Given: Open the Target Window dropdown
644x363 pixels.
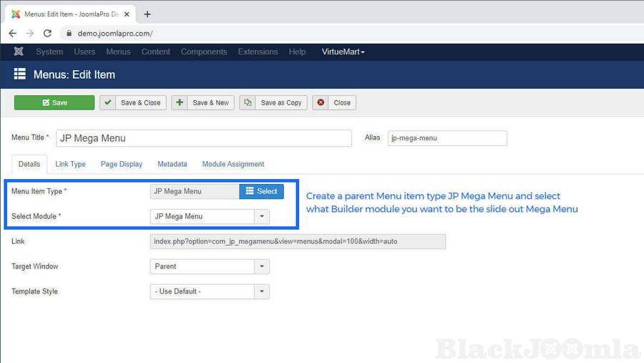Looking at the screenshot, I should 210,266.
